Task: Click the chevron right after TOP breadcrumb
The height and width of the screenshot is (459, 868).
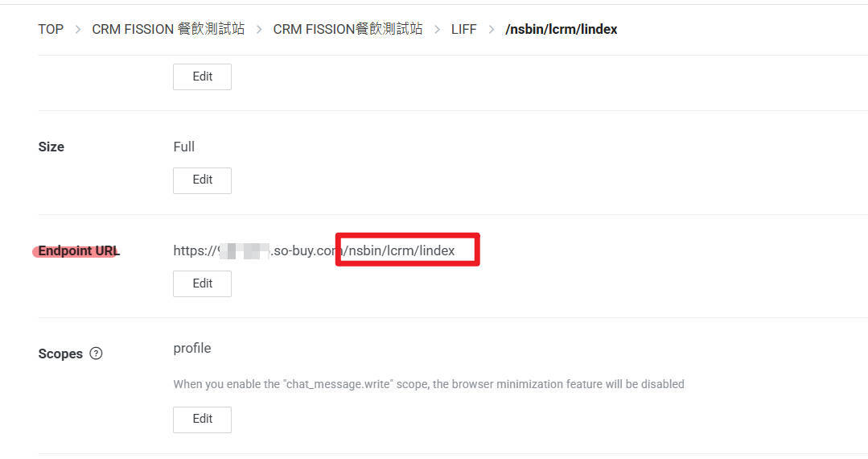Action: 78,29
